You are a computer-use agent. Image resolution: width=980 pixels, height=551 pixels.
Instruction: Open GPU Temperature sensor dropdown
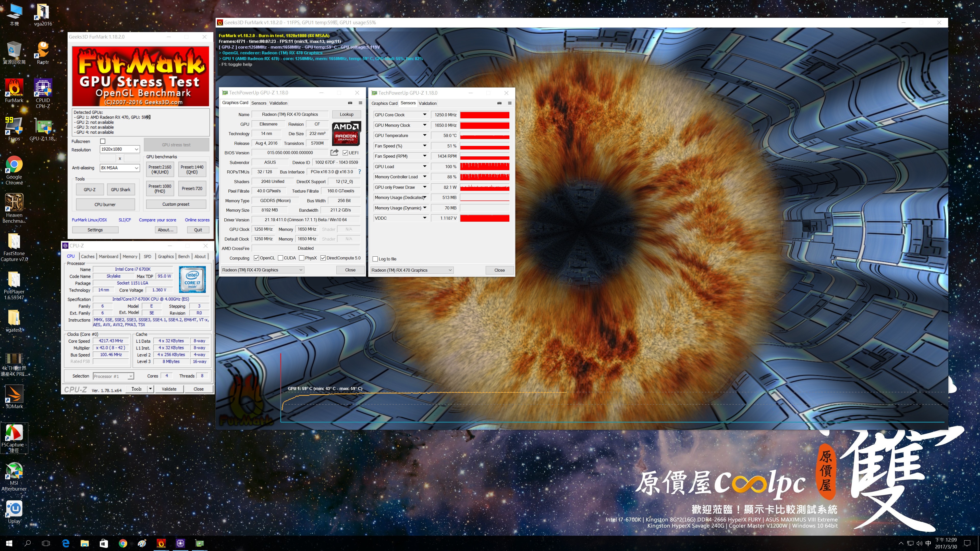coord(425,135)
